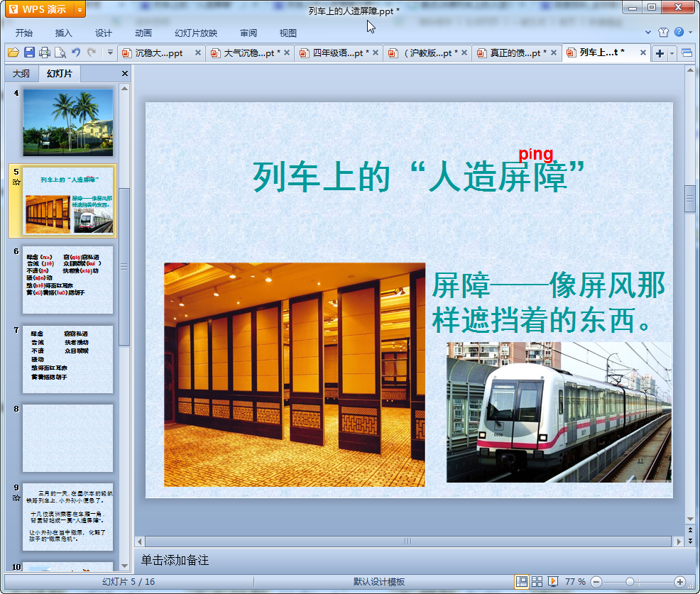Image resolution: width=700 pixels, height=594 pixels.
Task: Open the 动画 menu tab
Action: click(x=143, y=33)
